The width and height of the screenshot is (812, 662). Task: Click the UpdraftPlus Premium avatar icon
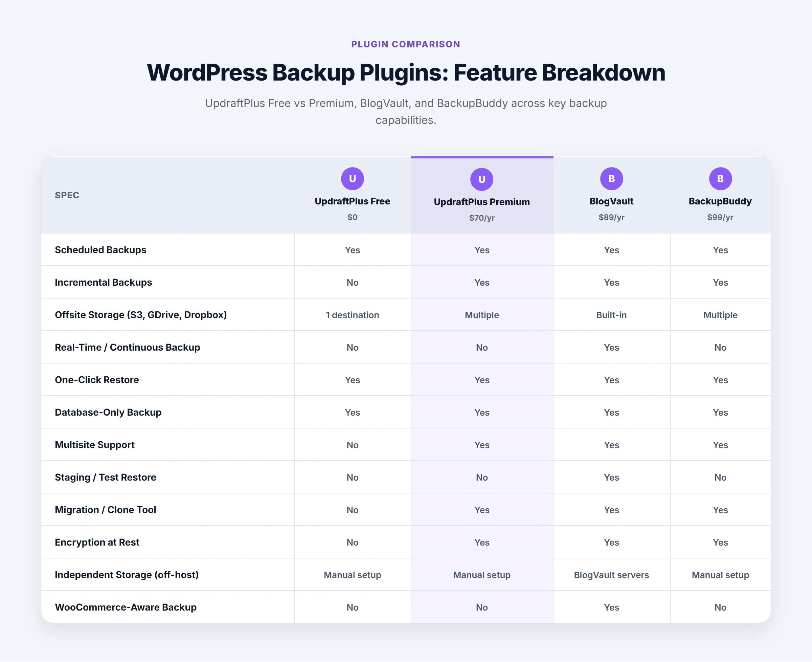[x=481, y=179]
